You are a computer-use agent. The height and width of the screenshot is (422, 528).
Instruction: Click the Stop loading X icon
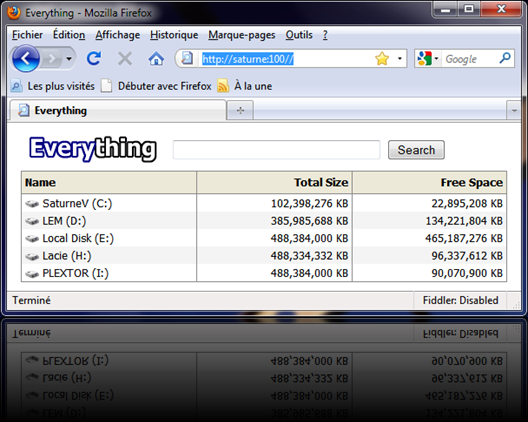[x=125, y=59]
